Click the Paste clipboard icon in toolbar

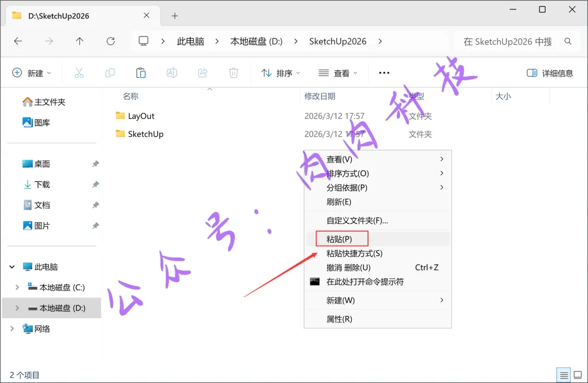pos(140,73)
